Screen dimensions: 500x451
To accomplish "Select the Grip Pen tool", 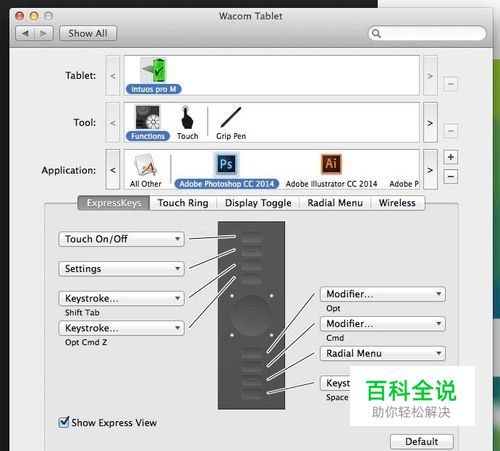I will click(231, 117).
